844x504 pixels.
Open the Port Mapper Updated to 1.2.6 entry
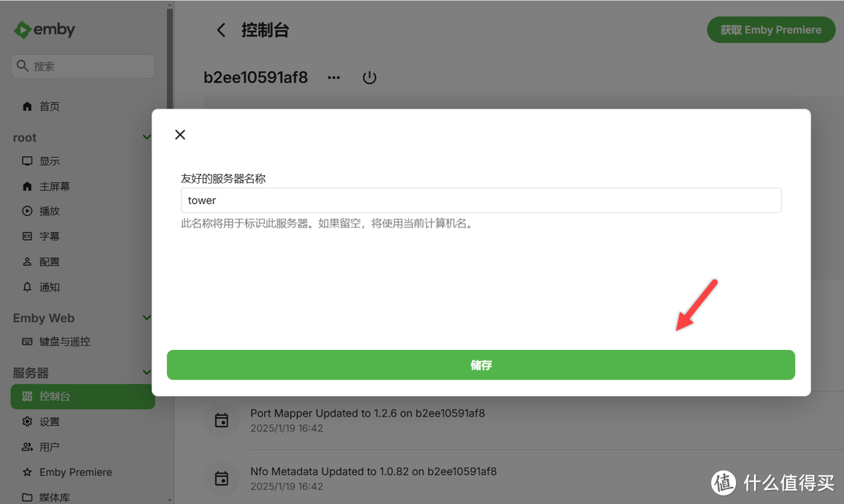click(367, 413)
